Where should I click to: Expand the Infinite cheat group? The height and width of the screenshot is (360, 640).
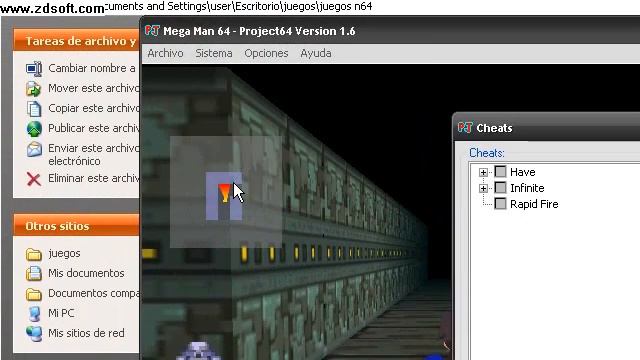[483, 188]
